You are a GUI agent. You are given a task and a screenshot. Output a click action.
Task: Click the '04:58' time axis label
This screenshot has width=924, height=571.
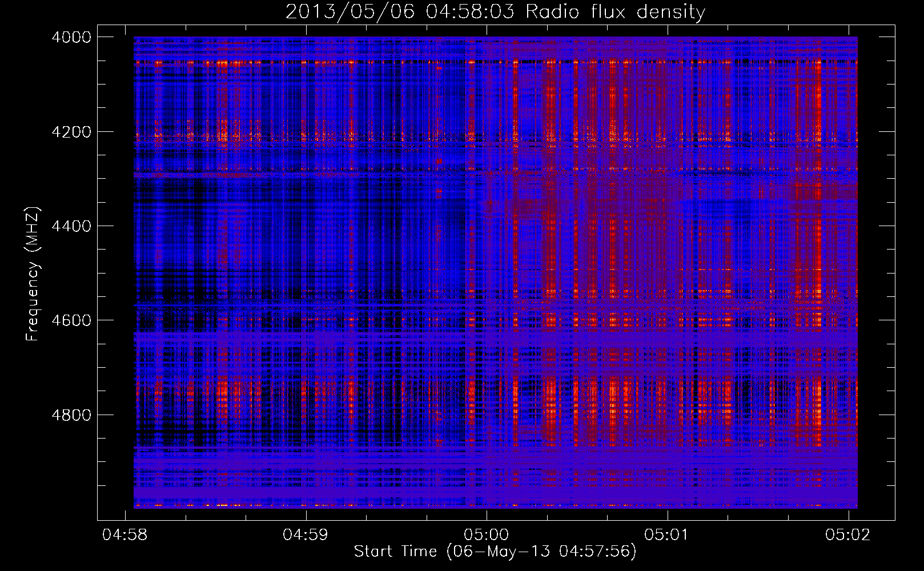click(x=124, y=534)
